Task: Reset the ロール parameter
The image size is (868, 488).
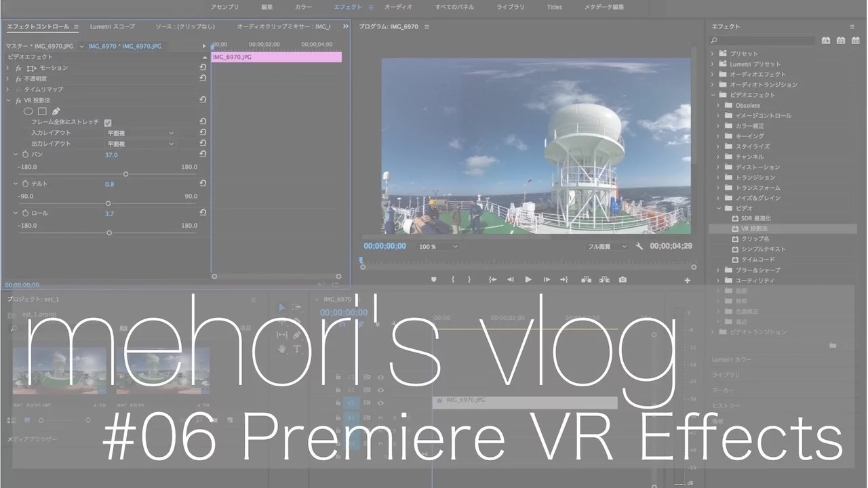Action: (203, 213)
